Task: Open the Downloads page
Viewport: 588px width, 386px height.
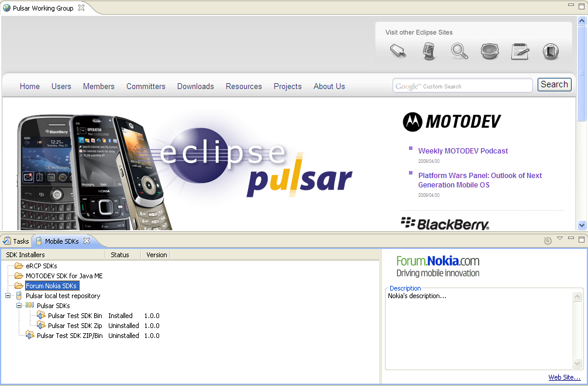Action: point(195,86)
